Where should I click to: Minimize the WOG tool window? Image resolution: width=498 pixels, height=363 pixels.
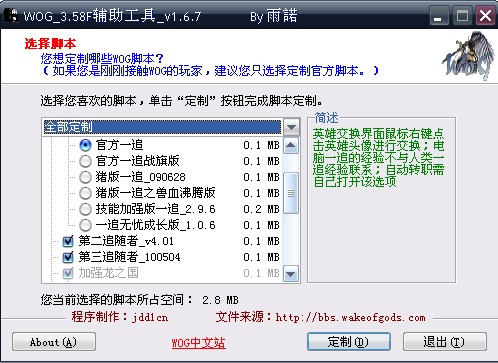point(438,16)
